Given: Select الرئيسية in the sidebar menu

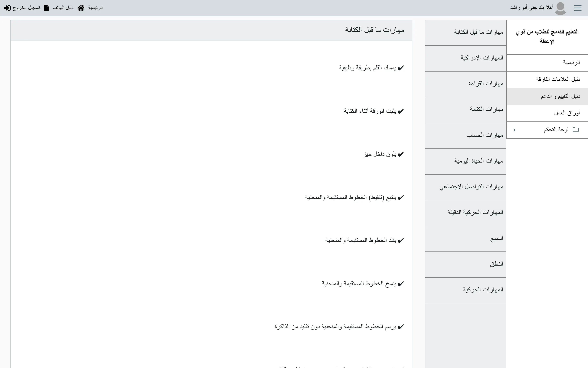Looking at the screenshot, I should [547, 63].
